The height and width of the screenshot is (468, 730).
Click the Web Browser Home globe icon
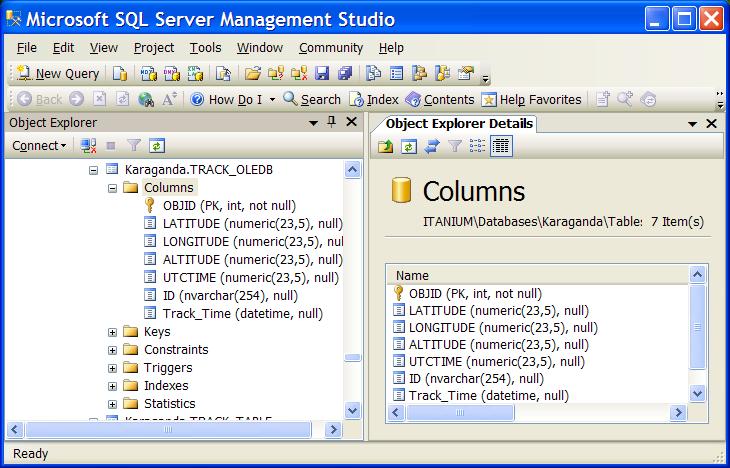pyautogui.click(x=146, y=99)
